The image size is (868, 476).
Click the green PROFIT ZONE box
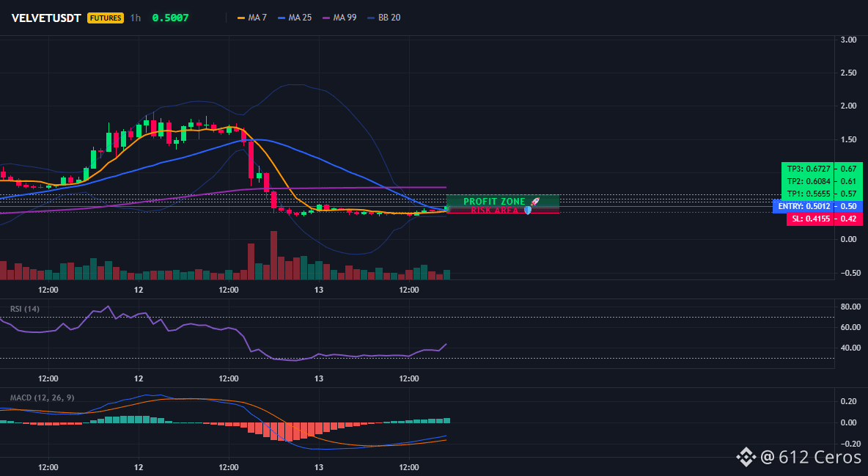click(503, 201)
